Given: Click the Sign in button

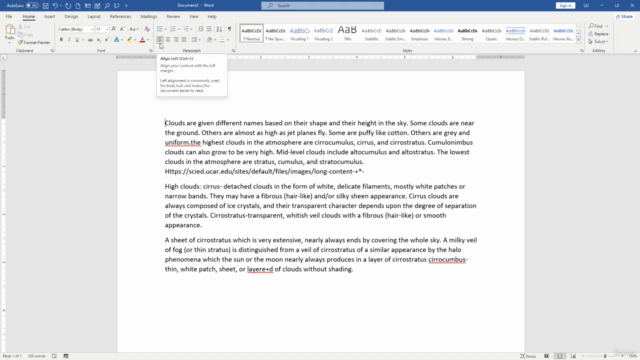Looking at the screenshot, I should click(565, 6).
